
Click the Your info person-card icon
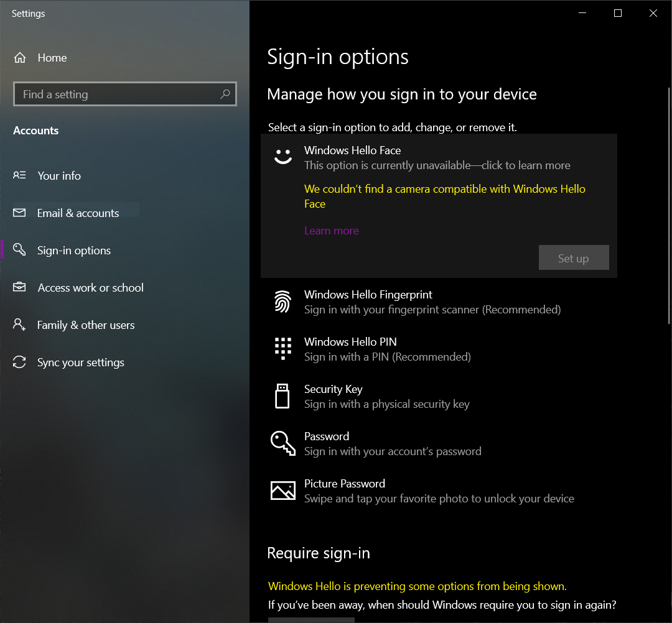[19, 175]
